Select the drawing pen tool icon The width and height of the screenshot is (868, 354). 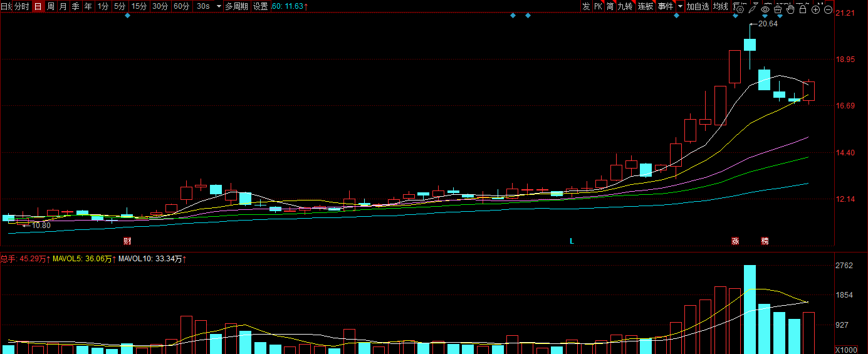click(752, 9)
